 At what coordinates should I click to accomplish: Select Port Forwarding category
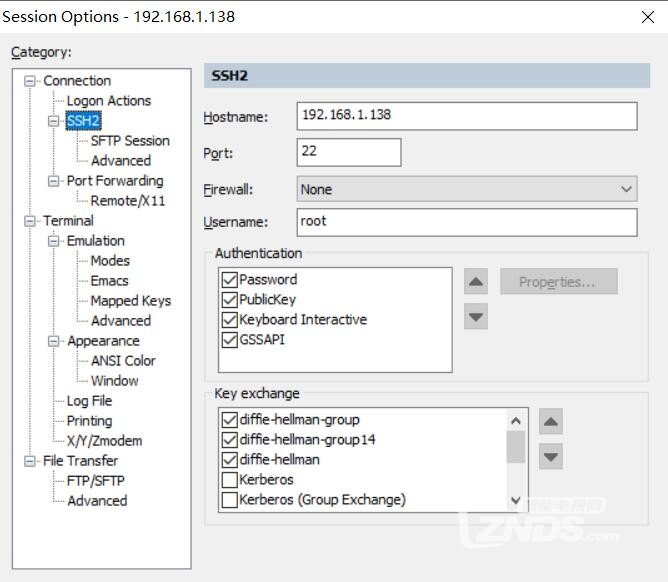(115, 181)
